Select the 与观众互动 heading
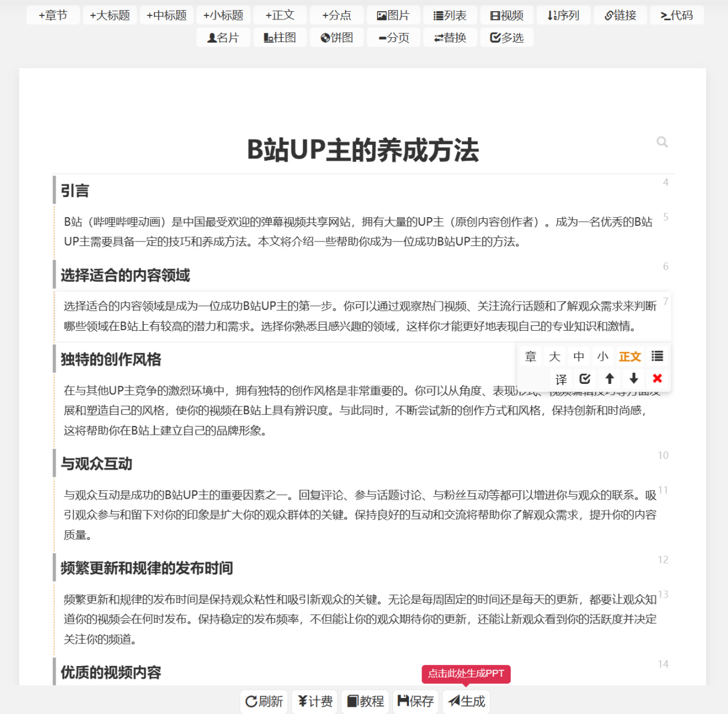Viewport: 728px width, 714px height. point(96,463)
